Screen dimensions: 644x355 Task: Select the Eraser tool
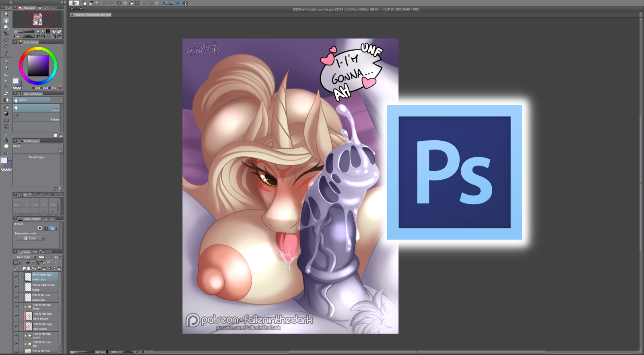(x=6, y=93)
